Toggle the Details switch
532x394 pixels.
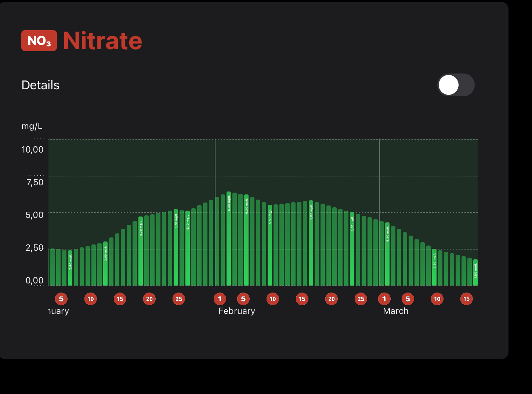pyautogui.click(x=456, y=85)
